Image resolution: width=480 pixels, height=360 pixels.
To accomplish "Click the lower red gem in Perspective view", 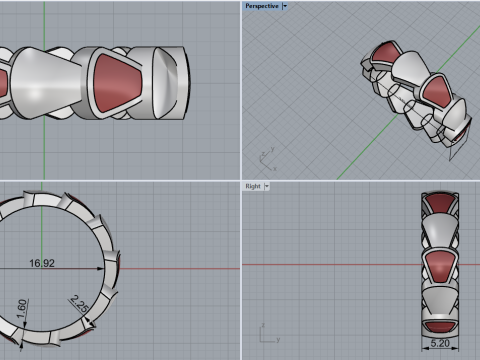I will click(x=437, y=92).
